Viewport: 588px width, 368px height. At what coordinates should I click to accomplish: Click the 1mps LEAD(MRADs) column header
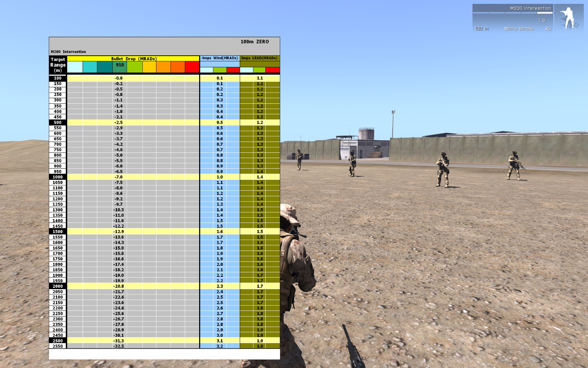(260, 58)
